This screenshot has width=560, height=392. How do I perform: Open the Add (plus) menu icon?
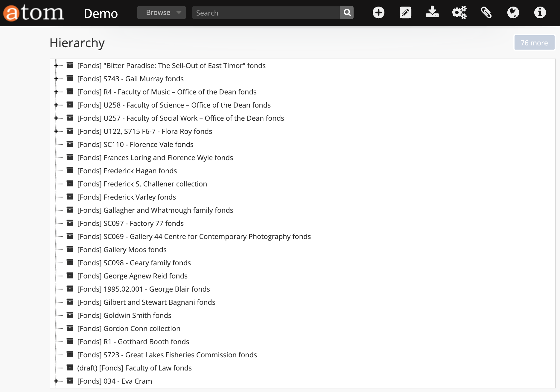point(378,13)
